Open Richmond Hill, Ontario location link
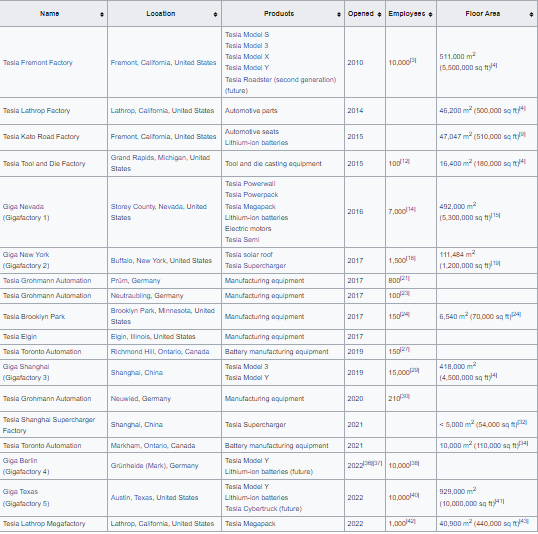Image resolution: width=538 pixels, height=534 pixels. click(x=160, y=352)
